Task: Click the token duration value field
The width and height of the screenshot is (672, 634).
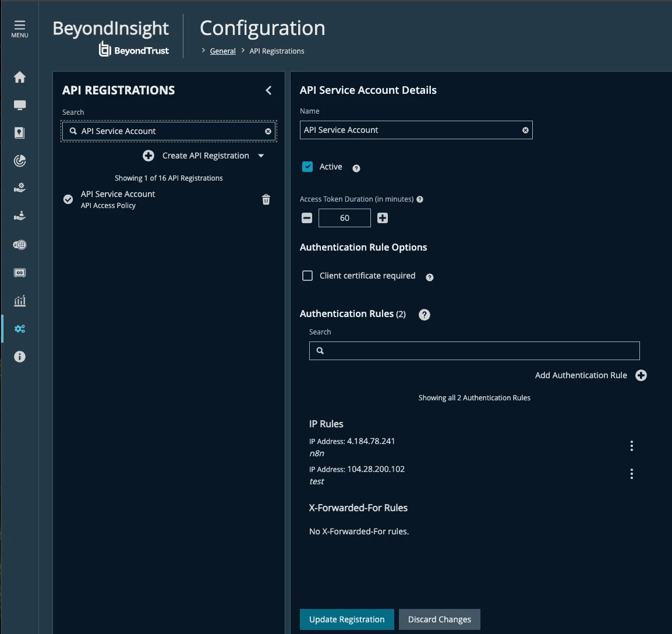Action: tap(345, 218)
